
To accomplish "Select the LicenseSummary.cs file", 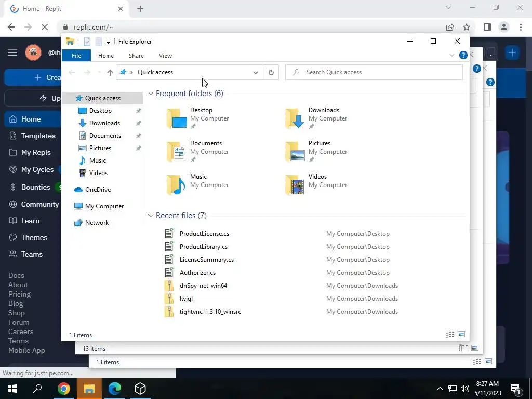I will tap(207, 260).
